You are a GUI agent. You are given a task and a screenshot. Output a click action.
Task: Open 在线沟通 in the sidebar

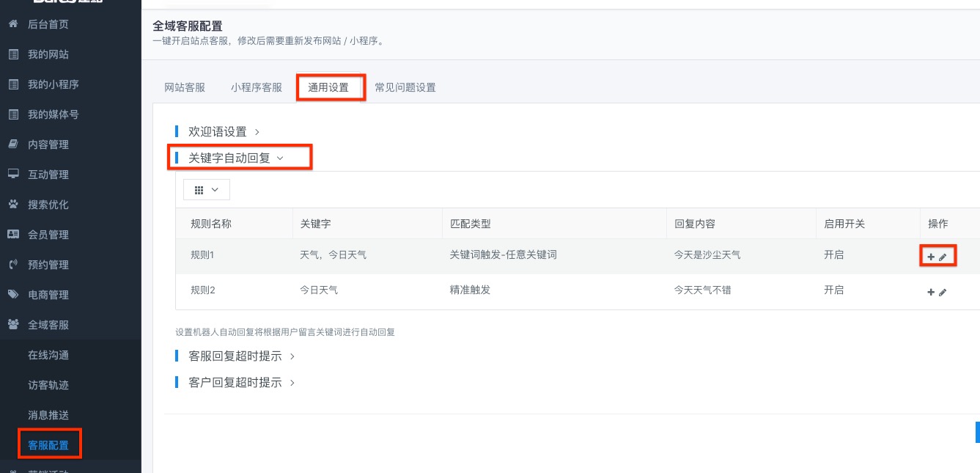pyautogui.click(x=48, y=355)
